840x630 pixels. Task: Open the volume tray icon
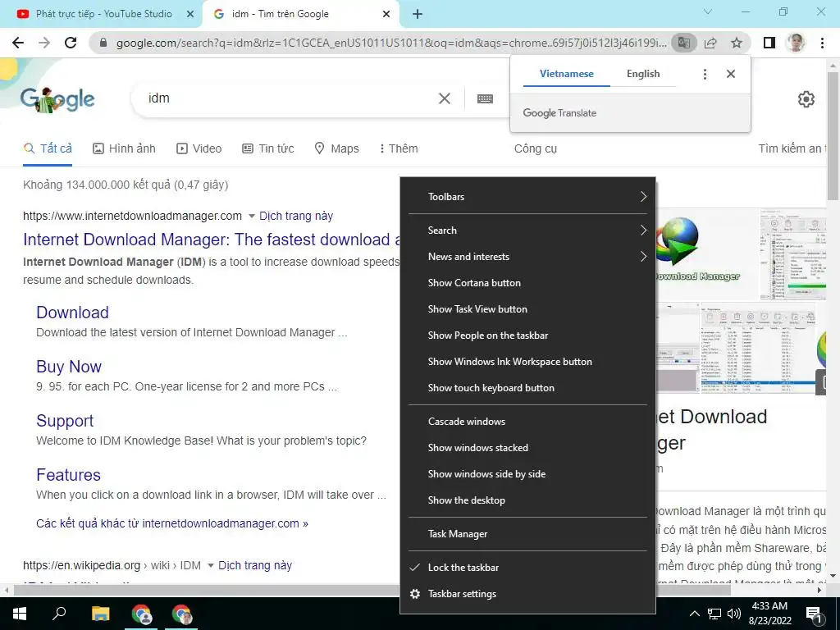pos(734,614)
